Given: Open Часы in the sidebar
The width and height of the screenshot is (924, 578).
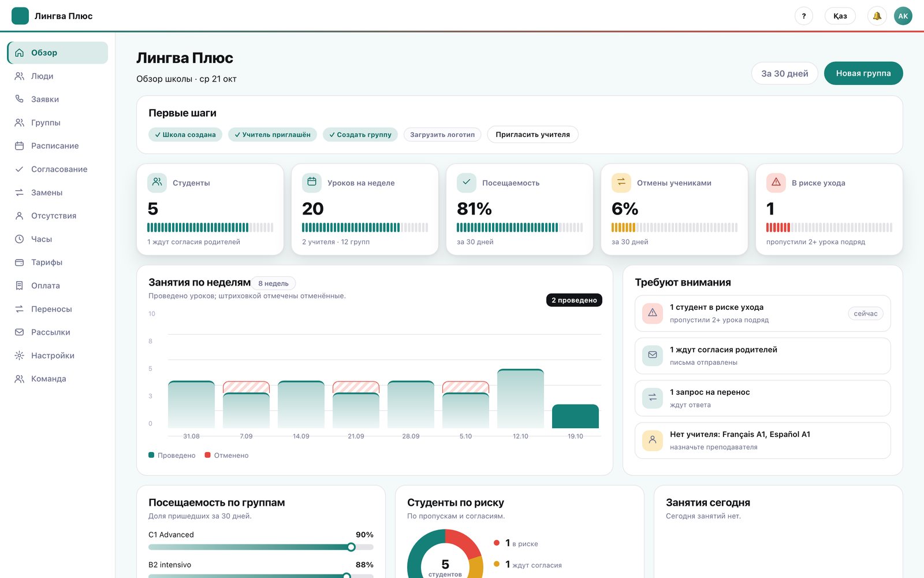Looking at the screenshot, I should [x=58, y=239].
